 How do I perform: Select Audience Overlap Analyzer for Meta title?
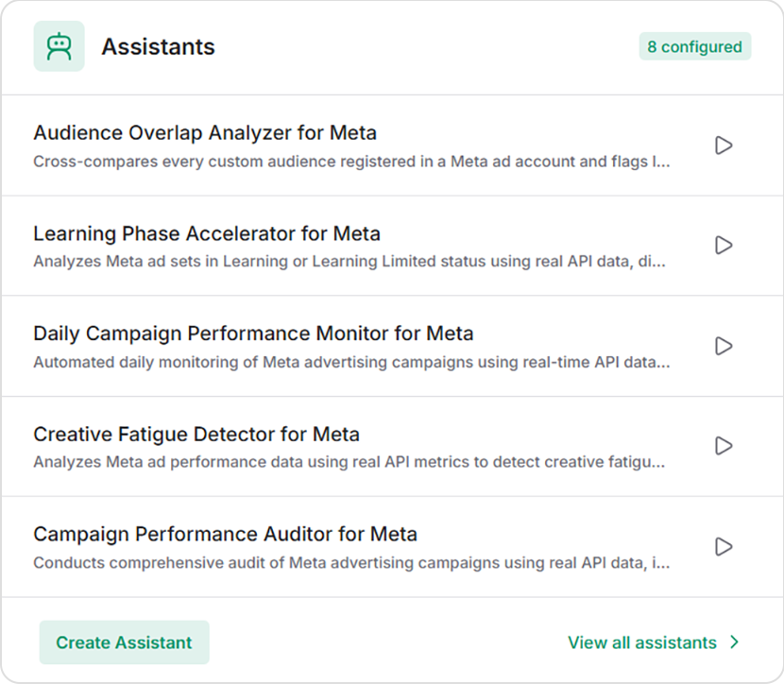(x=205, y=133)
